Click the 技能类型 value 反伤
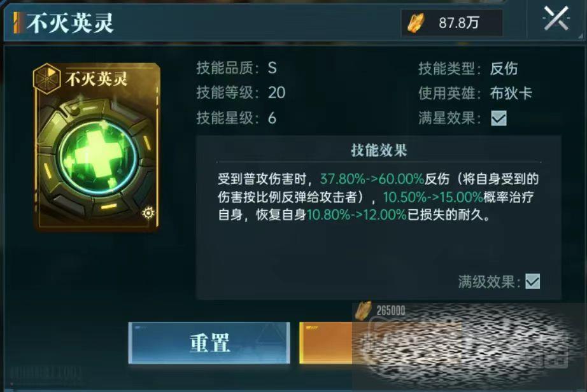 pos(504,69)
